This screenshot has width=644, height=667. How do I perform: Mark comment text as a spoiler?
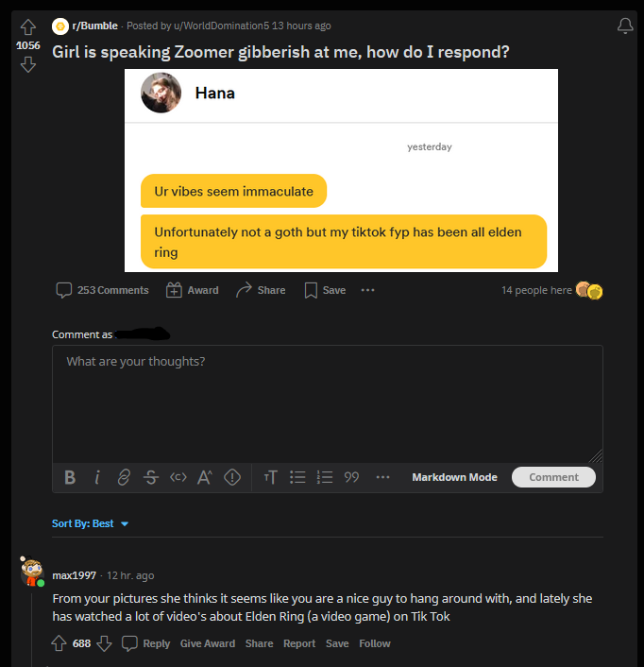point(231,477)
